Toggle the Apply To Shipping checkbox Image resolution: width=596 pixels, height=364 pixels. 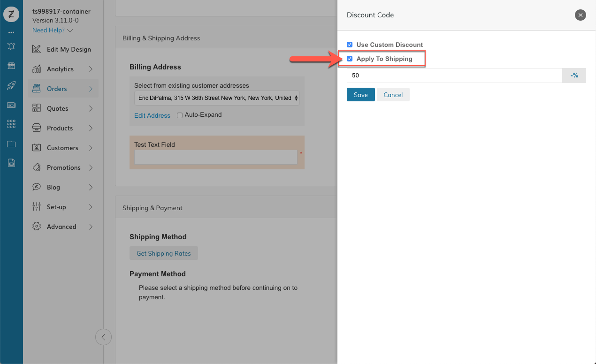pos(350,59)
